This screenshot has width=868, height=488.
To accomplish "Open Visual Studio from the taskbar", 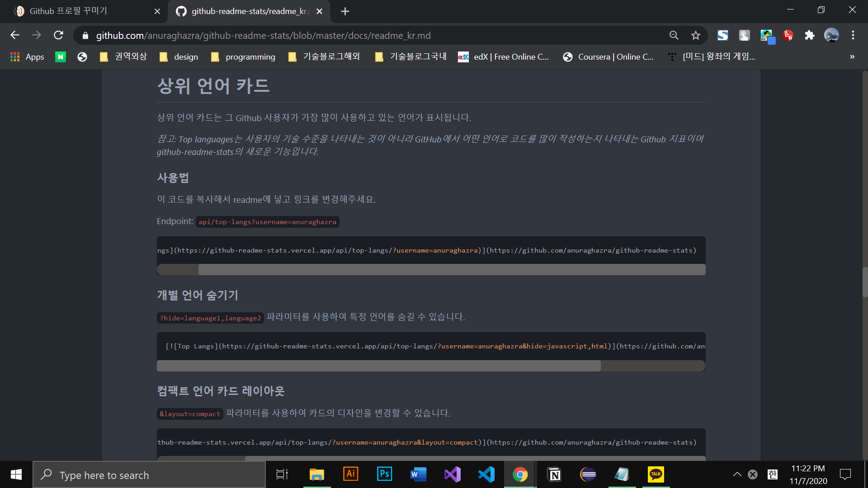I will pos(452,474).
